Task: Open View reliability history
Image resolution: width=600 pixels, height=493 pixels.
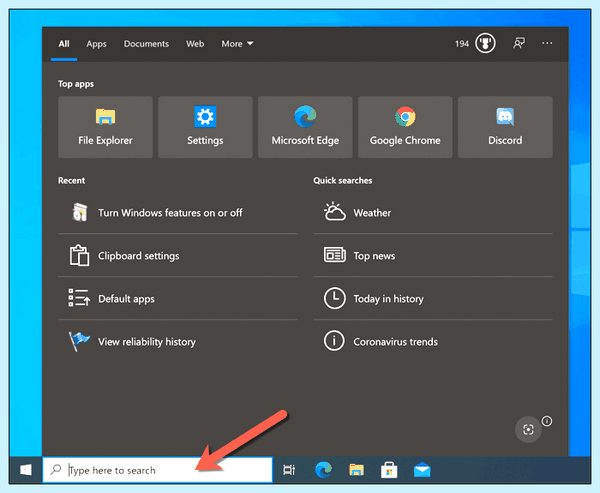Action: tap(178, 341)
